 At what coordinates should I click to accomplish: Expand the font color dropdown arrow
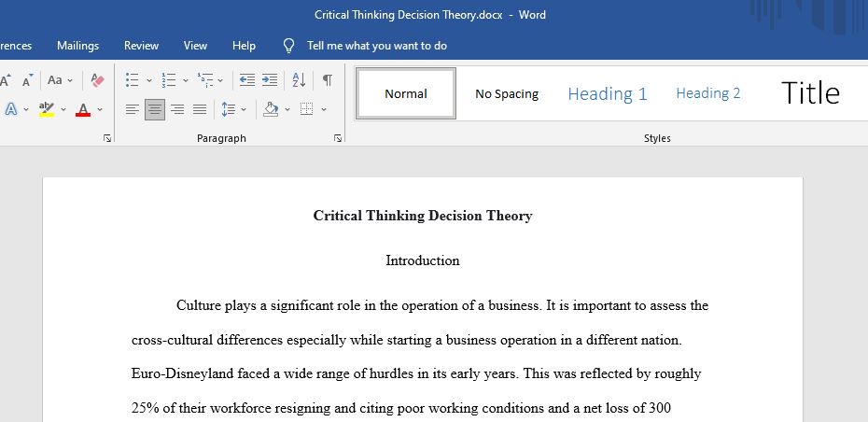[x=100, y=109]
